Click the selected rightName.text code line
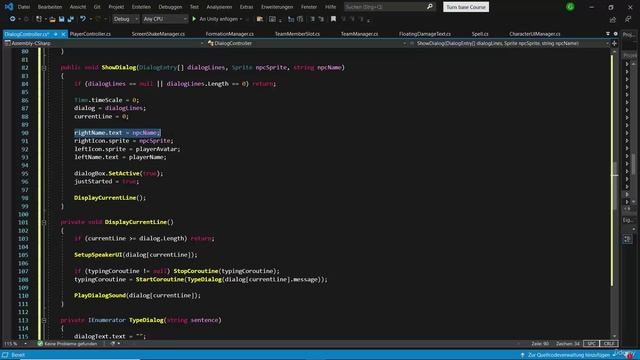The height and width of the screenshot is (360, 640). click(x=118, y=133)
